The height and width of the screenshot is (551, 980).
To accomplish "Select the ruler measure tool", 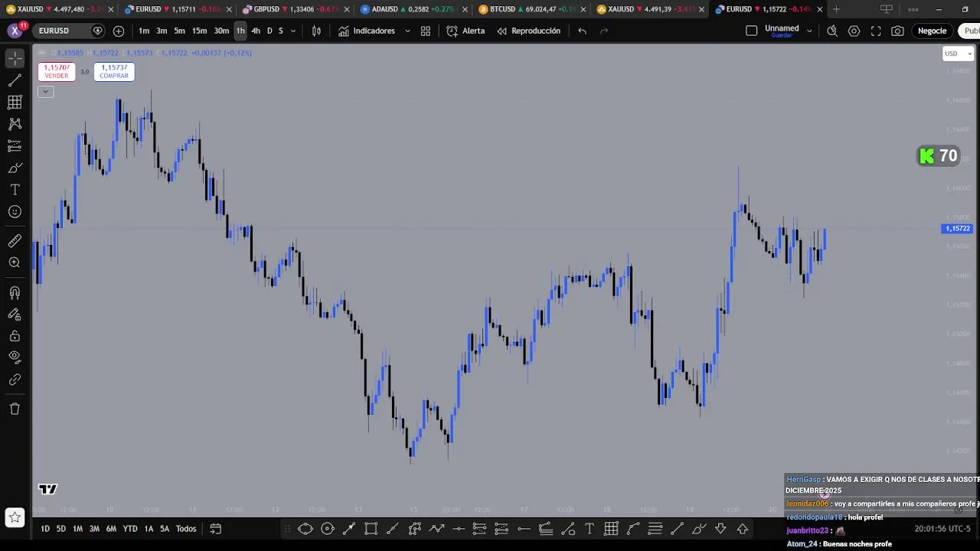I will point(15,241).
